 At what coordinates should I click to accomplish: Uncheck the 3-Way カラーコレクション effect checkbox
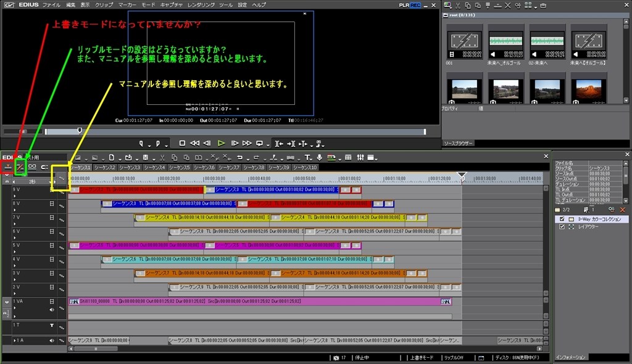click(562, 219)
